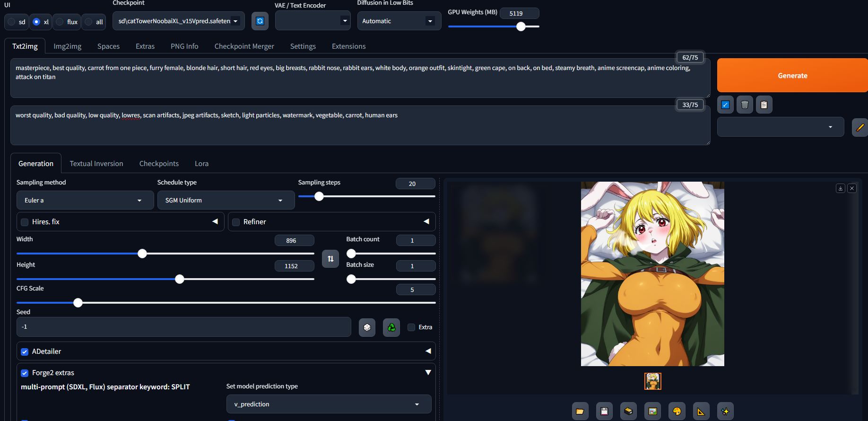Collapse the Forge2 extras section
Image resolution: width=868 pixels, height=421 pixels.
428,373
